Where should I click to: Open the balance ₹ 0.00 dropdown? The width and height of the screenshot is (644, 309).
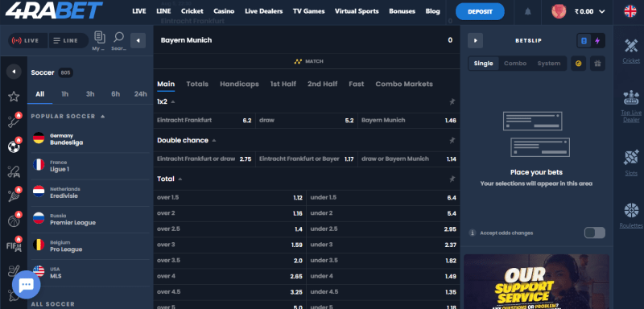[x=590, y=11]
